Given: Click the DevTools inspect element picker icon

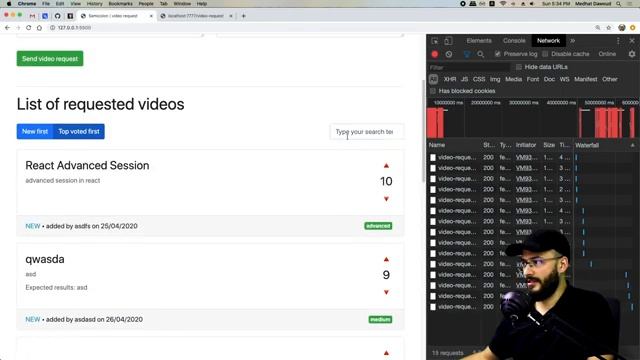Looking at the screenshot, I should [x=435, y=41].
